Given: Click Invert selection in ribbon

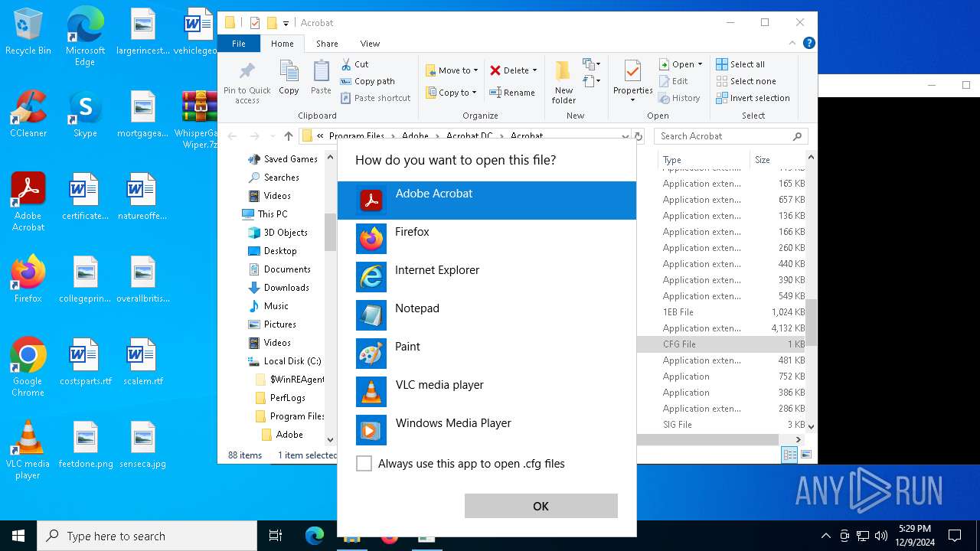Looking at the screenshot, I should point(753,98).
